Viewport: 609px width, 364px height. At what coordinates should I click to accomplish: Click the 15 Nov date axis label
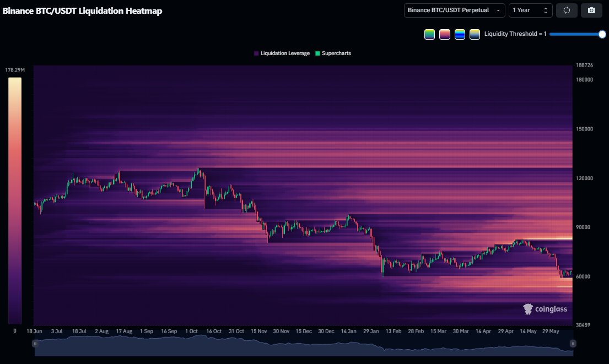pos(258,331)
